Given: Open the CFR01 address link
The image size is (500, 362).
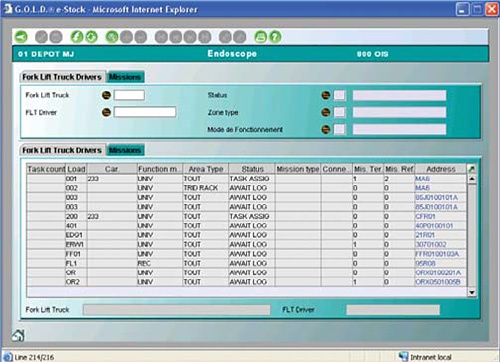Looking at the screenshot, I should pos(425,216).
